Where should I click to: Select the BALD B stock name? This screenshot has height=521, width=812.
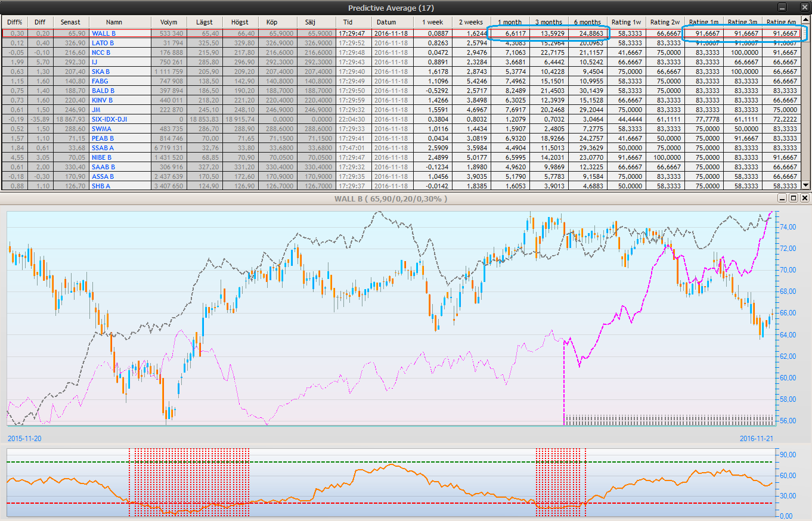click(x=103, y=91)
